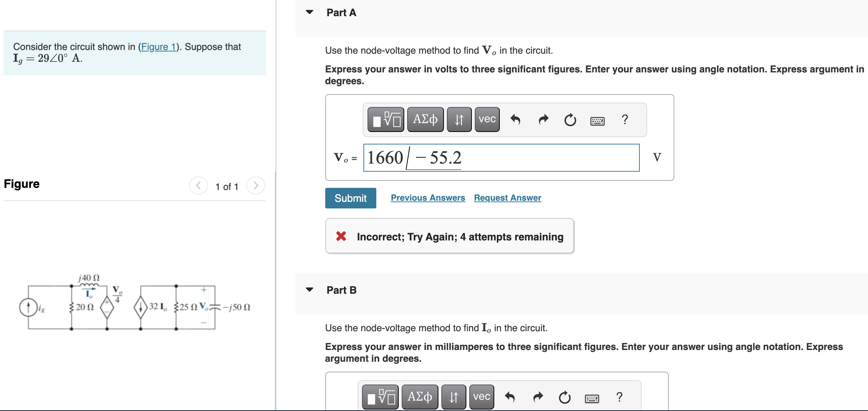Image resolution: width=868 pixels, height=411 pixels.
Task: Open Greek symbols palette in Part A
Action: click(425, 119)
